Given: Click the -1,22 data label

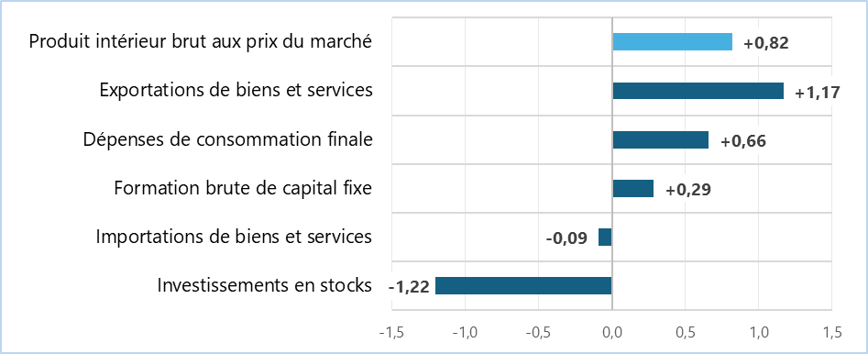Looking at the screenshot, I should point(409,288).
